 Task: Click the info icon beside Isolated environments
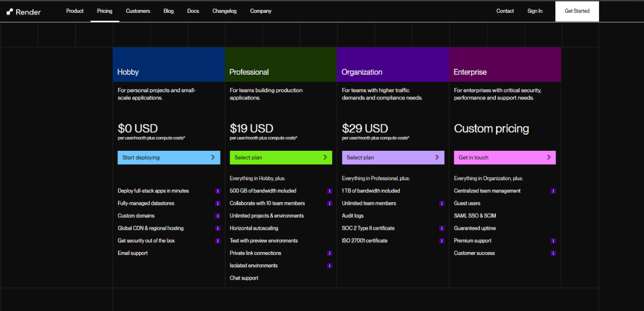(x=330, y=265)
